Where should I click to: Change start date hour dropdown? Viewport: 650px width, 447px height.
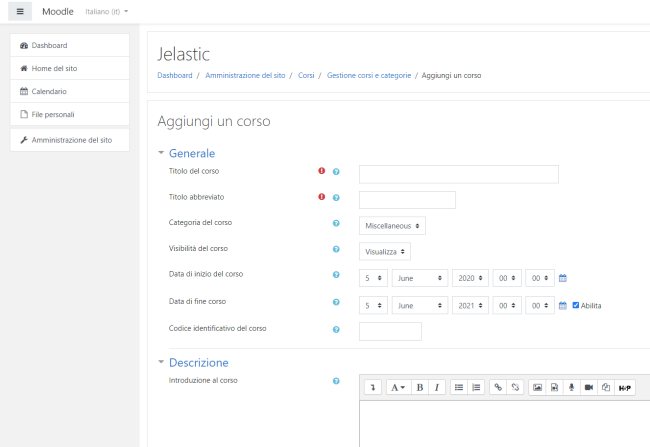click(507, 278)
